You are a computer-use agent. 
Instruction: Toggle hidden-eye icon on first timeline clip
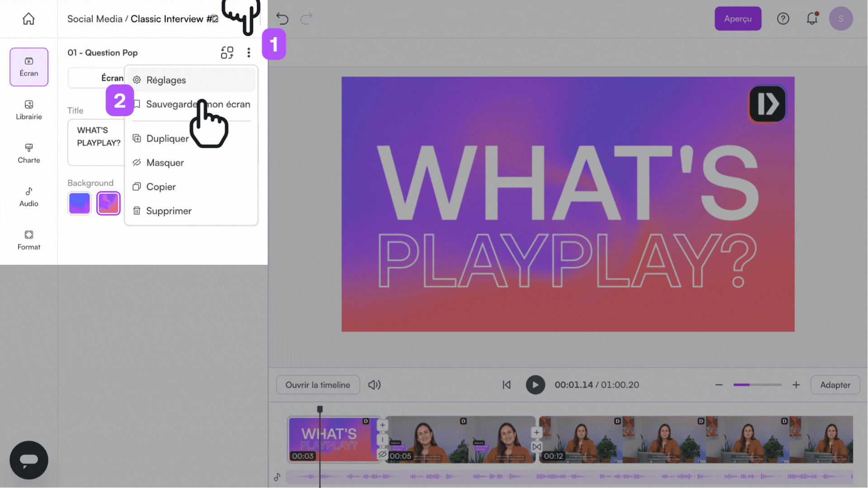coord(382,454)
